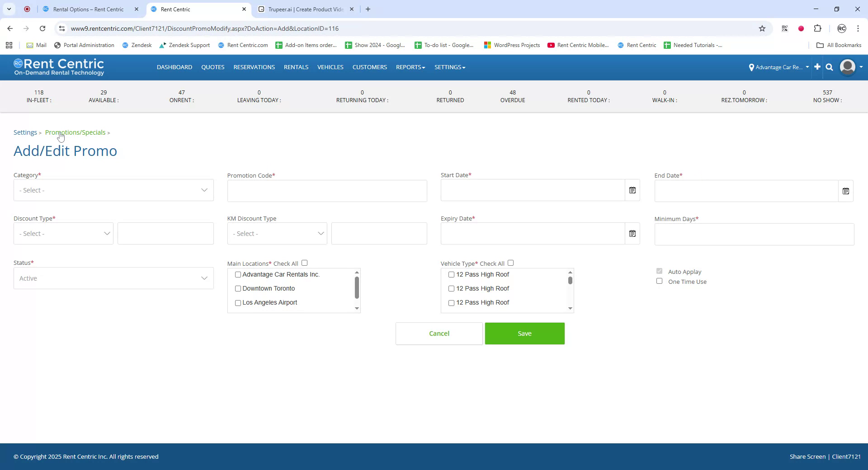
Task: Expand the KM Discount Type selector
Action: point(277,233)
